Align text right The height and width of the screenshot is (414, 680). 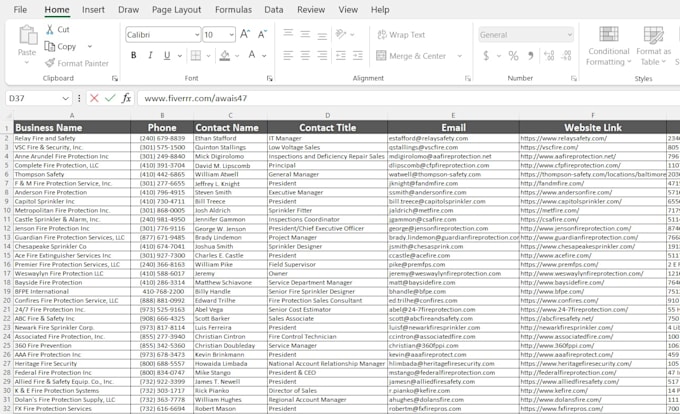[x=322, y=55]
